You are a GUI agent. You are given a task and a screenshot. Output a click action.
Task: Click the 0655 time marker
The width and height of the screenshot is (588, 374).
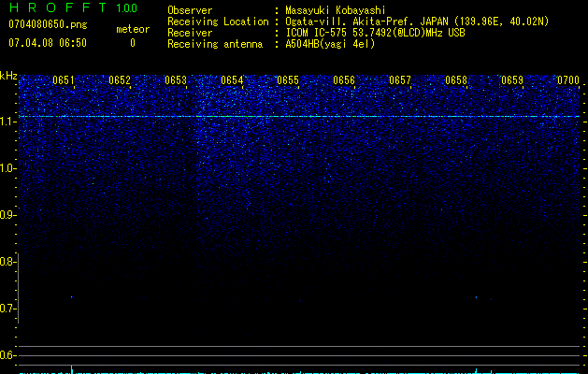click(x=288, y=80)
